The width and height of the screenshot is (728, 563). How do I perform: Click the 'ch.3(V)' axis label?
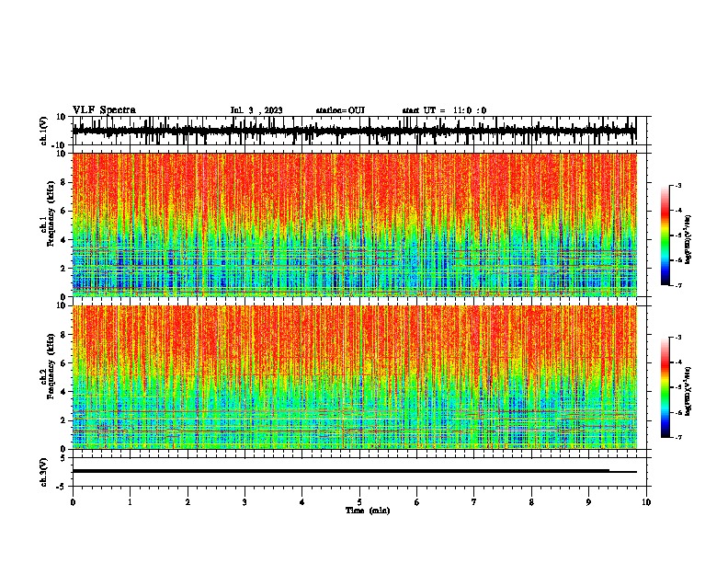[x=44, y=472]
